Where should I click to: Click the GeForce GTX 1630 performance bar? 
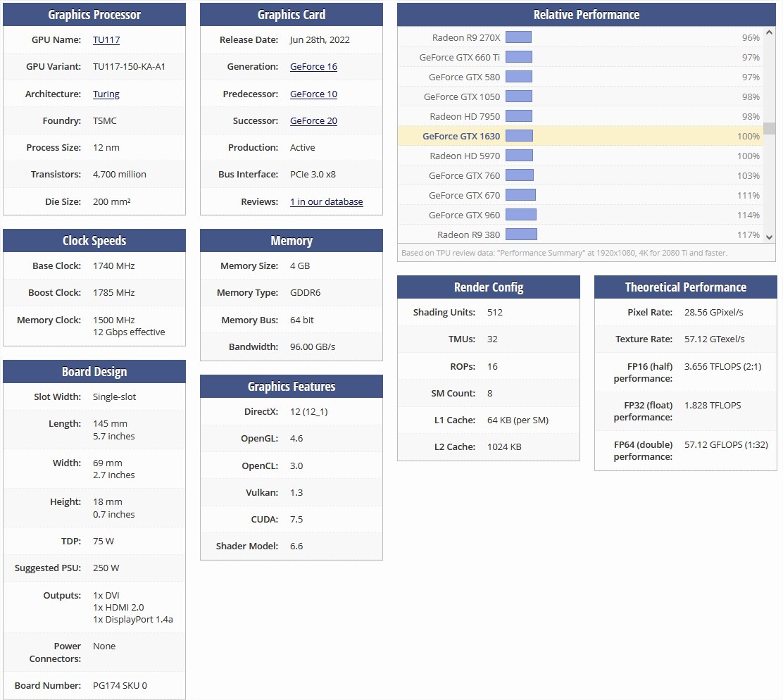519,136
